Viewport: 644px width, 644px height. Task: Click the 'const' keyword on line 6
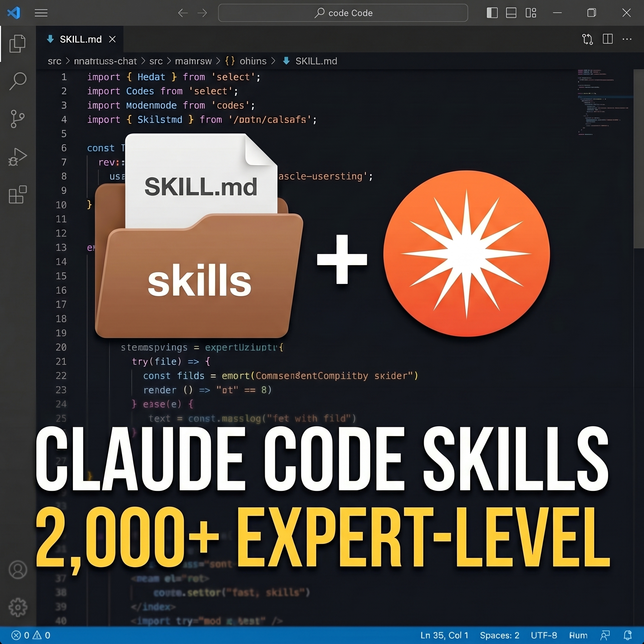(x=101, y=148)
